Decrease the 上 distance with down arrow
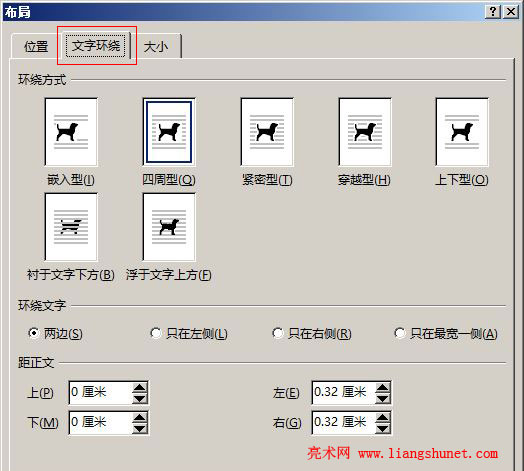 coord(140,398)
